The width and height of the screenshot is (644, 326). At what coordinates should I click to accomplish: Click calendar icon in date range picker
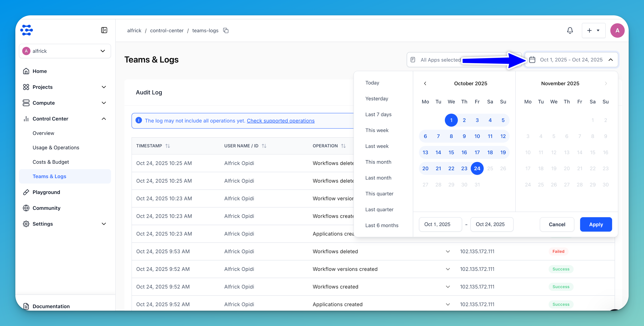532,60
